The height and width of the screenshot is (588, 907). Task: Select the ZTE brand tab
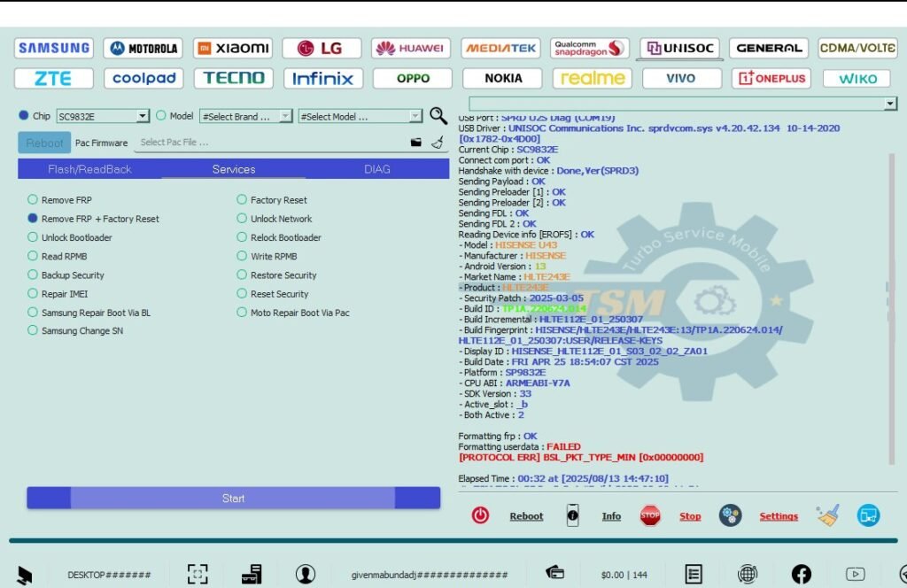[x=54, y=78]
